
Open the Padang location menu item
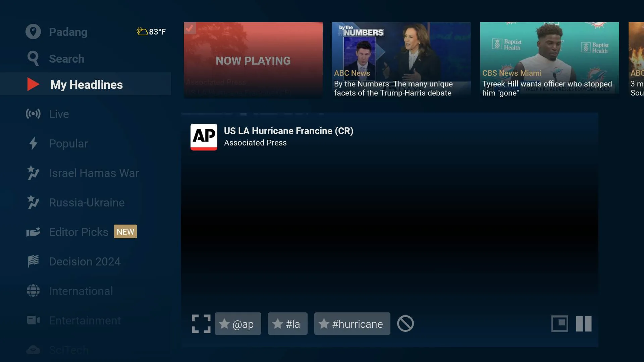pyautogui.click(x=86, y=32)
